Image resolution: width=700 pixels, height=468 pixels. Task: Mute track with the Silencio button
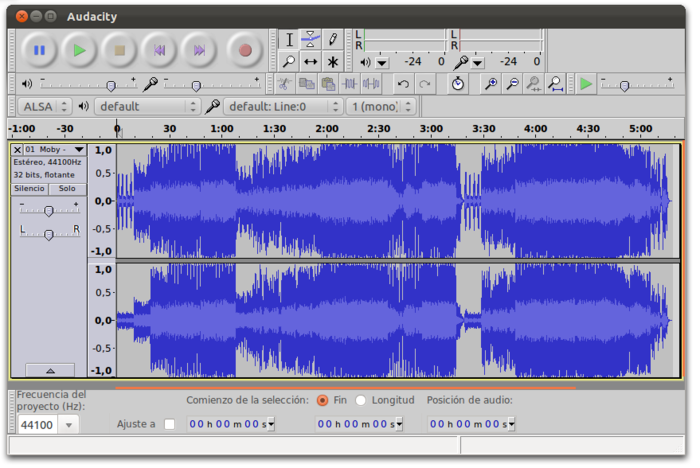[29, 188]
